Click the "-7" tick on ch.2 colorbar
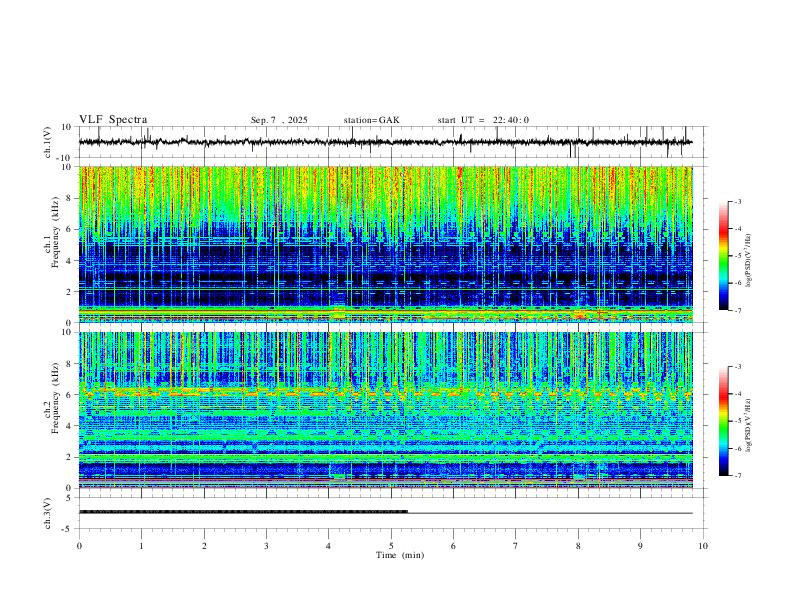 737,476
